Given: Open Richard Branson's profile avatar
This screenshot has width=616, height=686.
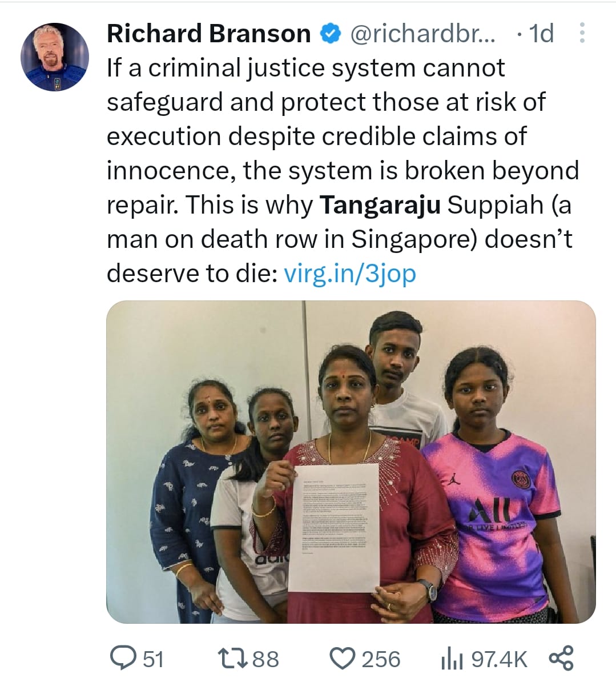Looking at the screenshot, I should [55, 57].
